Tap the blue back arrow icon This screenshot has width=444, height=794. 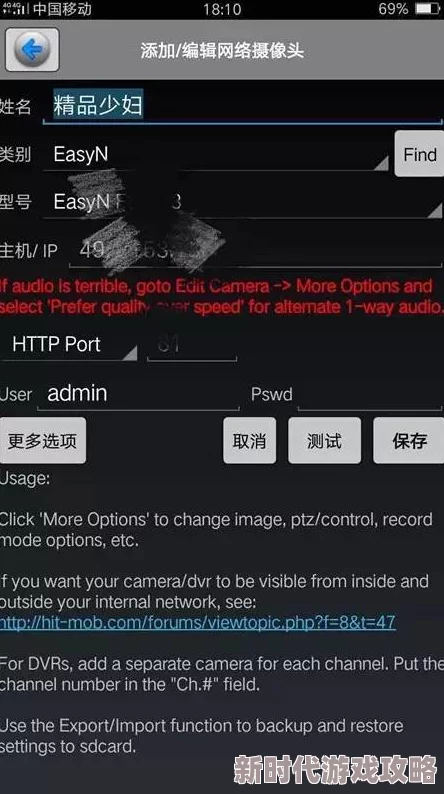point(32,50)
